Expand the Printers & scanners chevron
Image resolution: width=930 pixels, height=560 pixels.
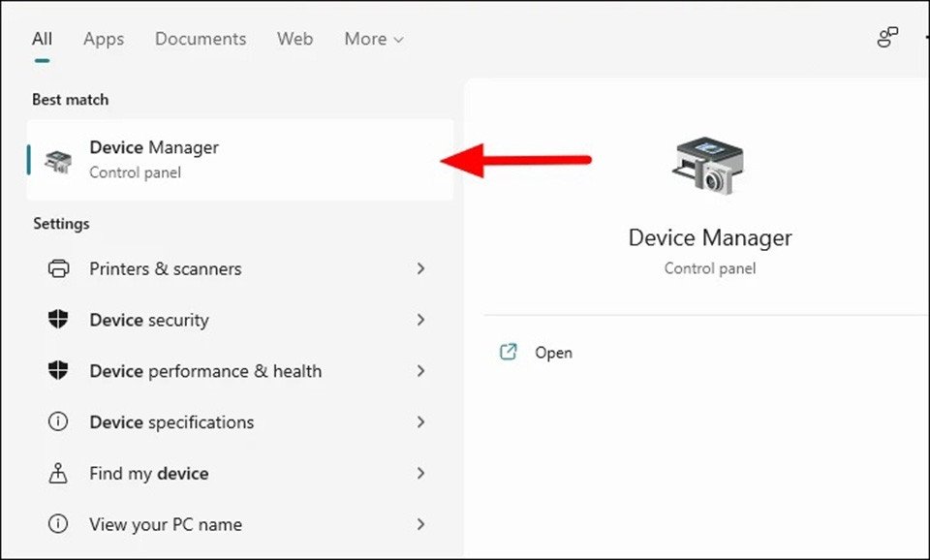click(421, 268)
